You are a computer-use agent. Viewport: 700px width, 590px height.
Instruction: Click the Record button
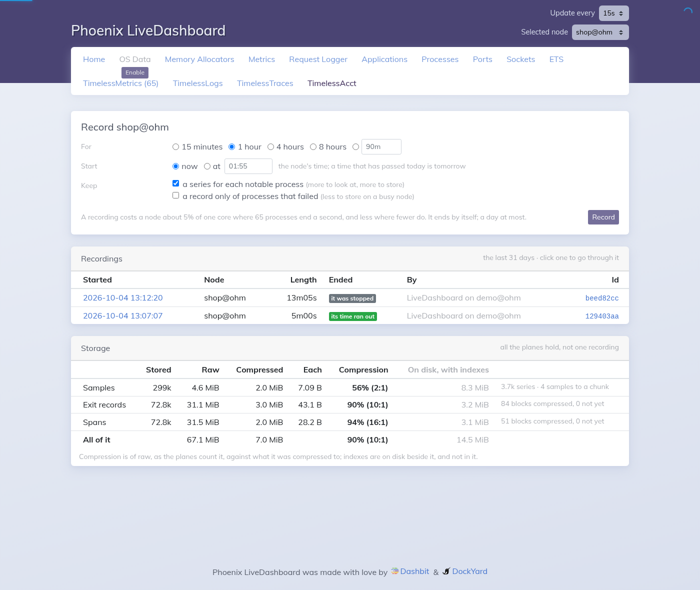click(603, 217)
